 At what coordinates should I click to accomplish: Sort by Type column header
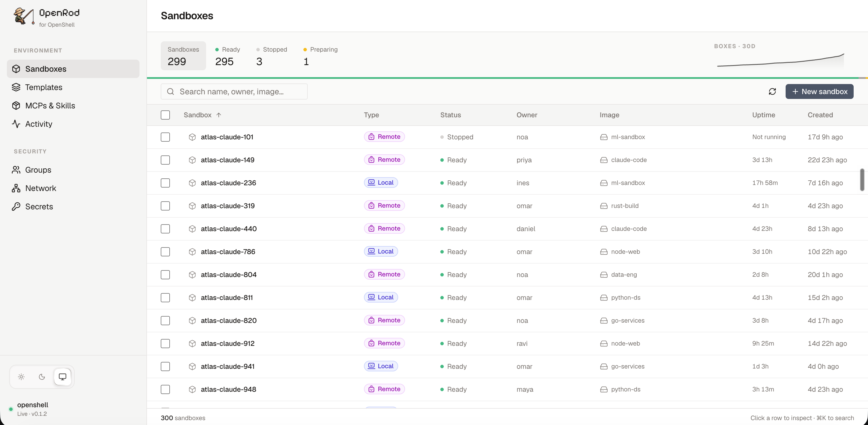tap(371, 115)
